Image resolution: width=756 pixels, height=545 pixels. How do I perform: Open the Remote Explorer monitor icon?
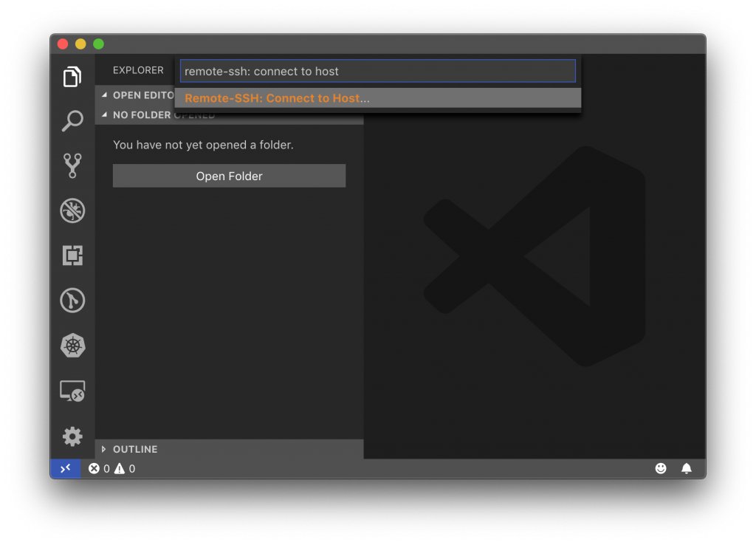(x=72, y=391)
